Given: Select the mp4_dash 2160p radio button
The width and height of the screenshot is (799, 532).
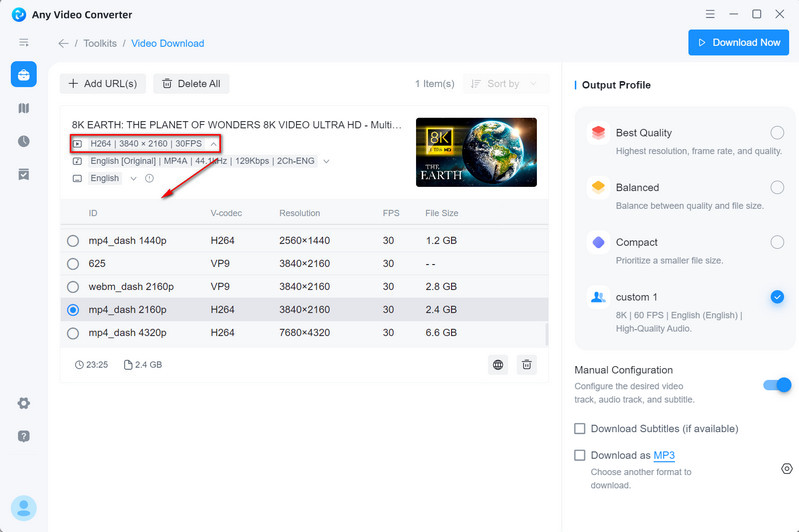Looking at the screenshot, I should 73,310.
